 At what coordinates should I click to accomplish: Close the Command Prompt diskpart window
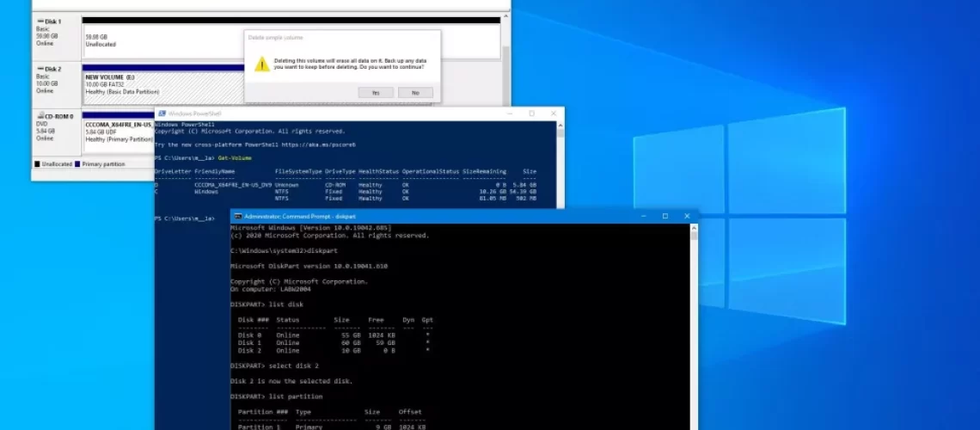pyautogui.click(x=688, y=216)
